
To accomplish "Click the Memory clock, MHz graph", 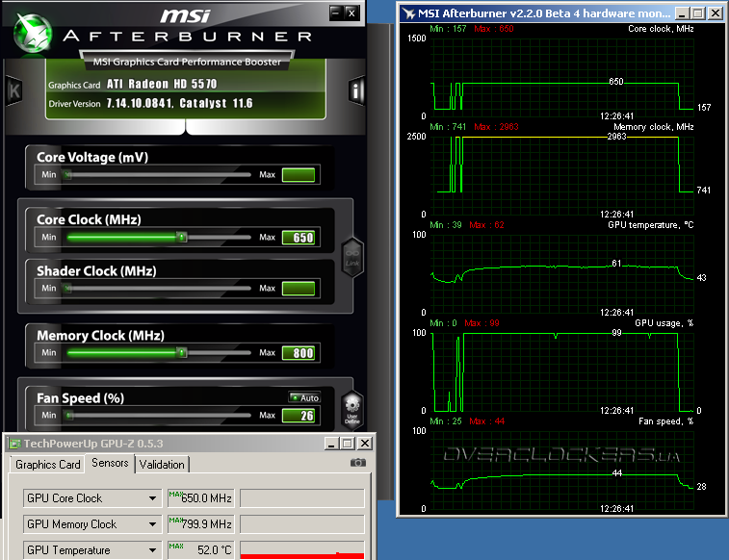I will tap(562, 175).
